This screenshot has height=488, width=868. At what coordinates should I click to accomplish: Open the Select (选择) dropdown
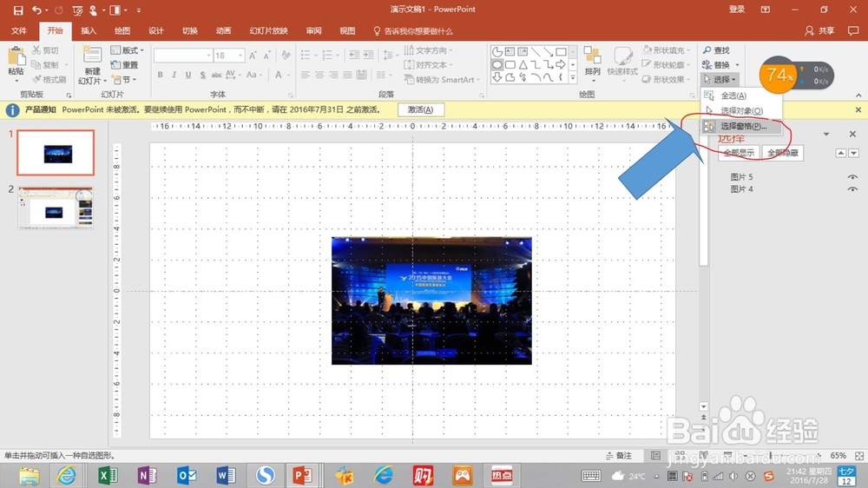click(719, 79)
